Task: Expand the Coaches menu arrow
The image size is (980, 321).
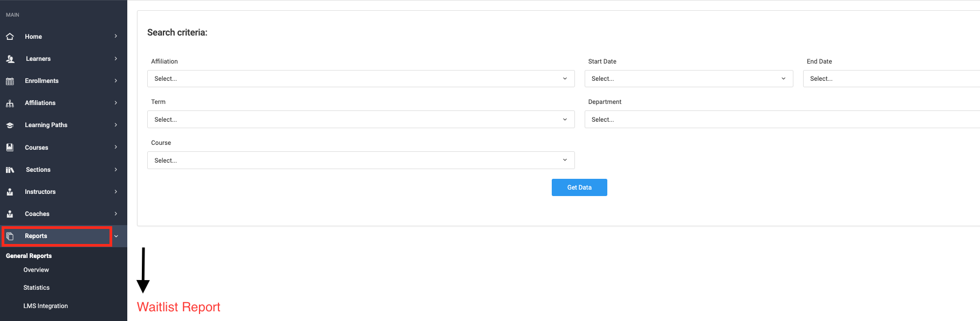Action: [x=116, y=214]
